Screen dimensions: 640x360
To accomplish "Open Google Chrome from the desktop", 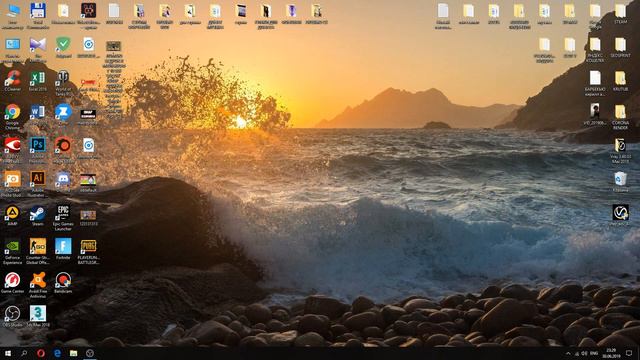I will click(12, 111).
